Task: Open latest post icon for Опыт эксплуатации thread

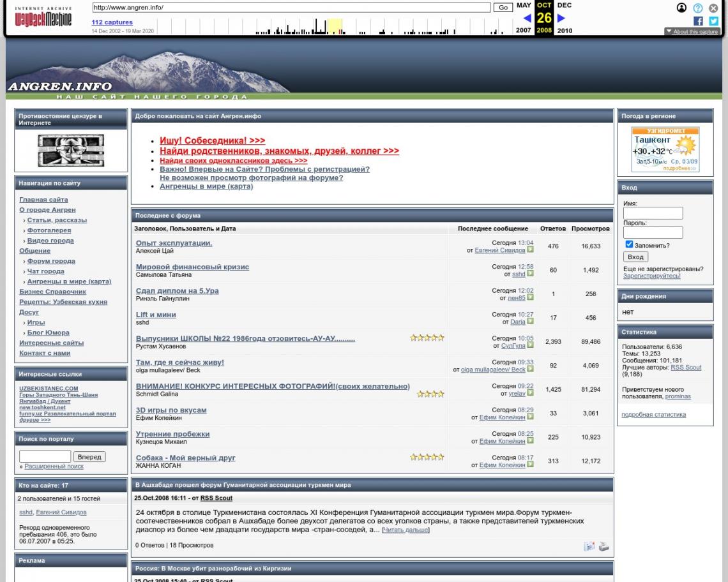Action: 530,250
